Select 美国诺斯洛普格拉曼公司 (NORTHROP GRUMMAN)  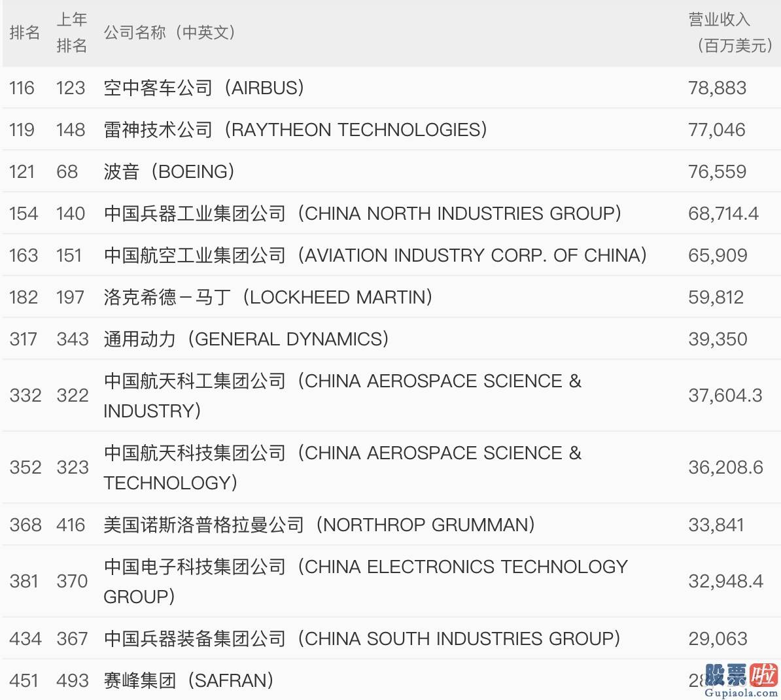[x=319, y=525]
